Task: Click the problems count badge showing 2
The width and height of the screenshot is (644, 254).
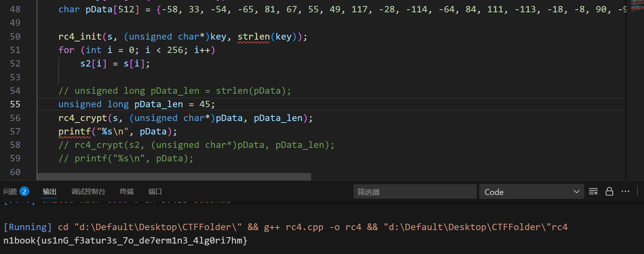Action: coord(24,192)
